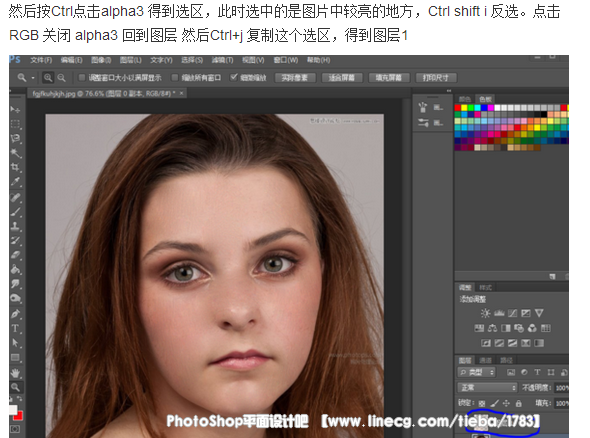Select the Move tool
590x438 pixels.
pos(15,110)
